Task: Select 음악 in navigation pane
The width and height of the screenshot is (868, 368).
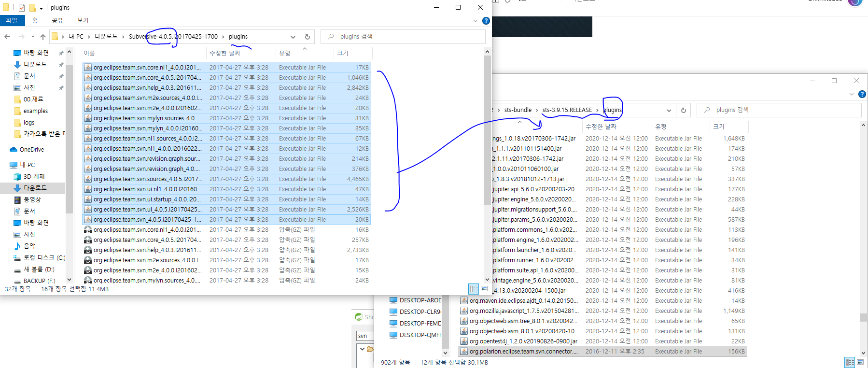Action: click(29, 246)
